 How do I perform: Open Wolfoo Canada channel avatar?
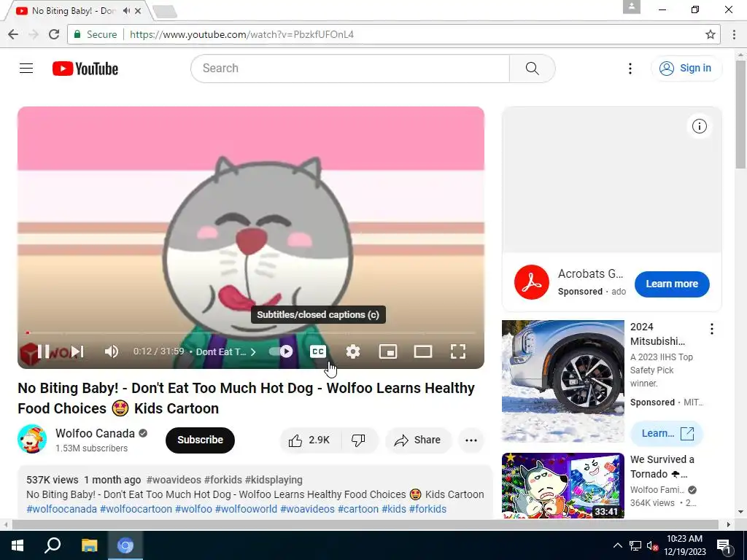[32, 439]
